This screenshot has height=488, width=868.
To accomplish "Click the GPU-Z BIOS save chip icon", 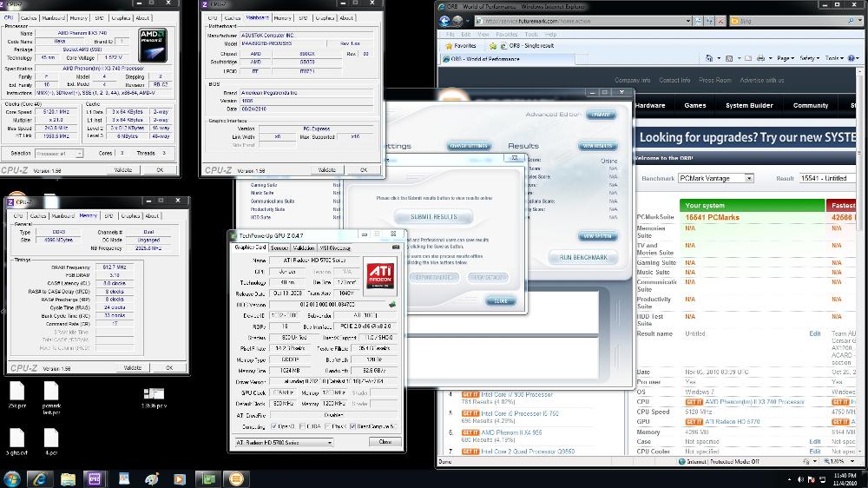I will tap(392, 304).
